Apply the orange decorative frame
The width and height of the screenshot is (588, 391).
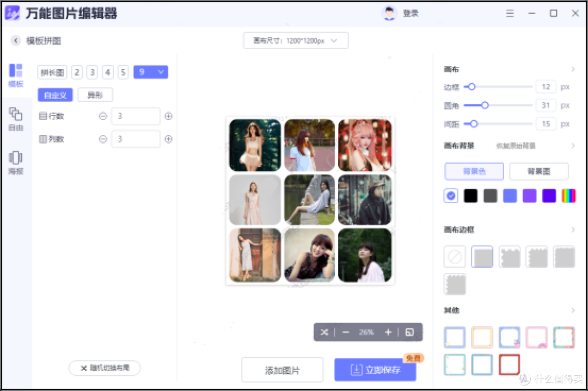coord(482,337)
